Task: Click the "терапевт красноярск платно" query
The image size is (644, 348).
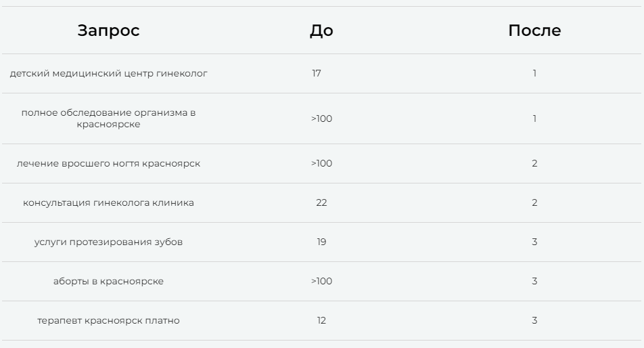Action: [108, 320]
